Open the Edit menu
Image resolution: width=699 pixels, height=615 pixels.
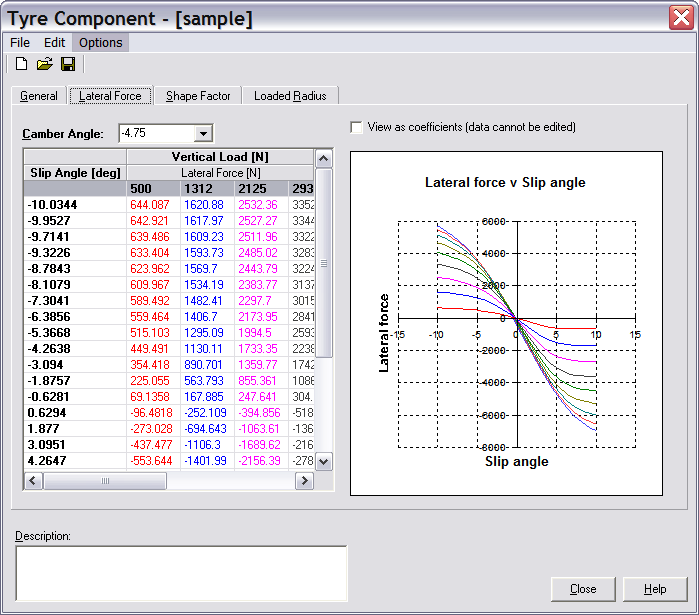point(54,42)
